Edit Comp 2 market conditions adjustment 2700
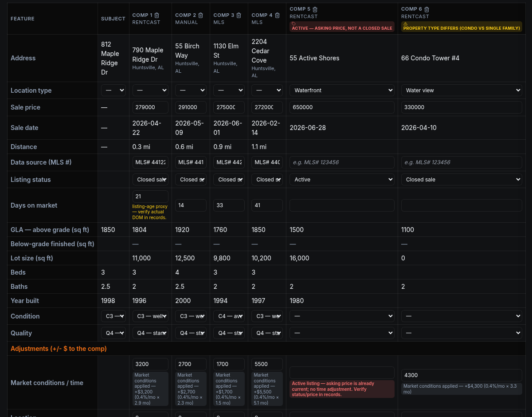 pyautogui.click(x=191, y=364)
